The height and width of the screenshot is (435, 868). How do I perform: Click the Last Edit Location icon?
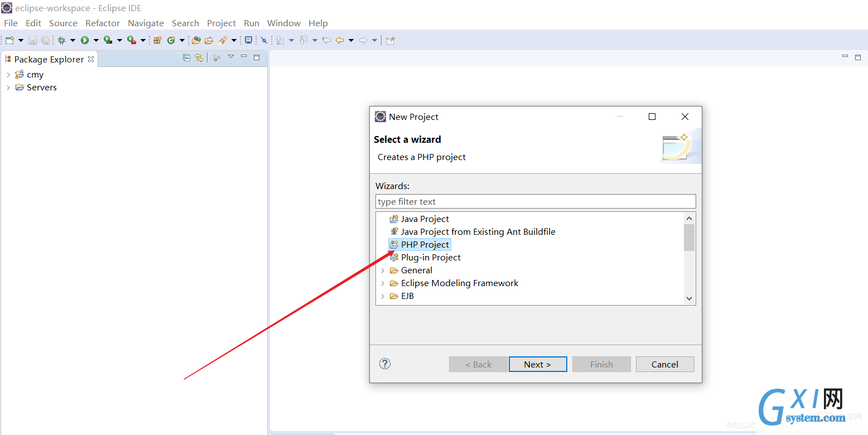[326, 40]
